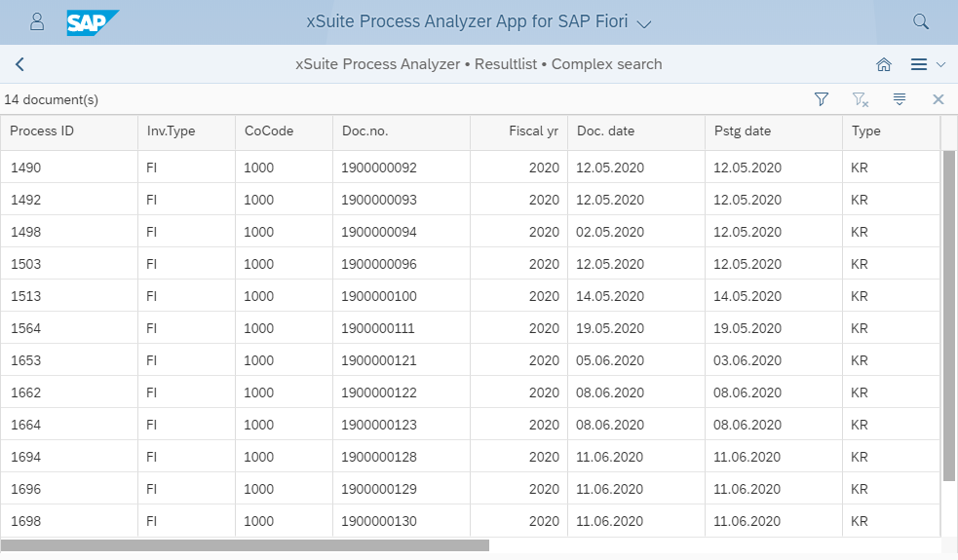
Task: Click Pstg date 03.06.2020 cell
Action: pos(774,360)
